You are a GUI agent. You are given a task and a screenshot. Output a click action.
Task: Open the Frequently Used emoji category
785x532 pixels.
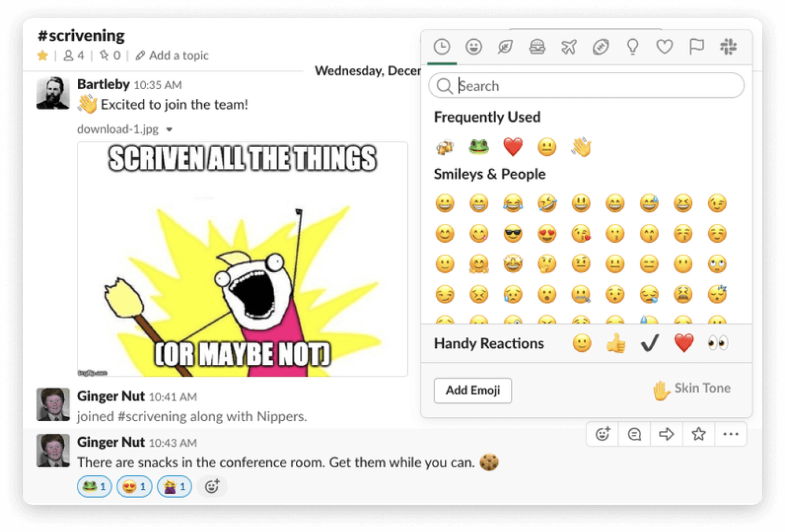point(442,47)
